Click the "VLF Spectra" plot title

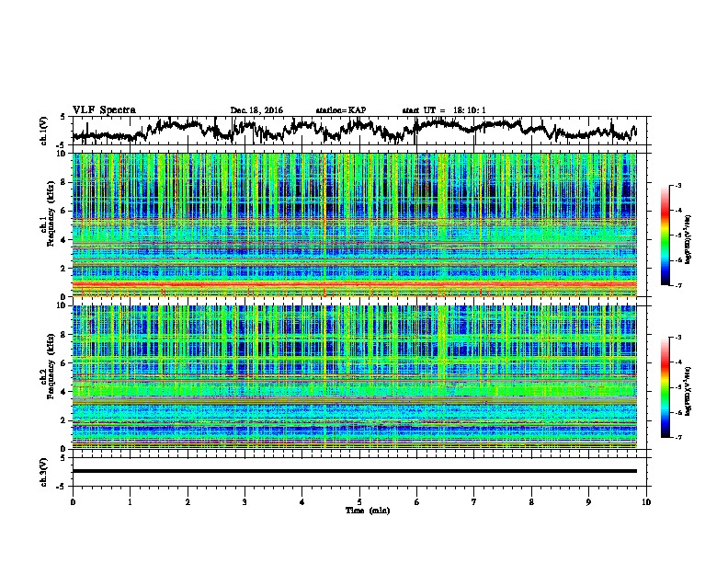(104, 110)
